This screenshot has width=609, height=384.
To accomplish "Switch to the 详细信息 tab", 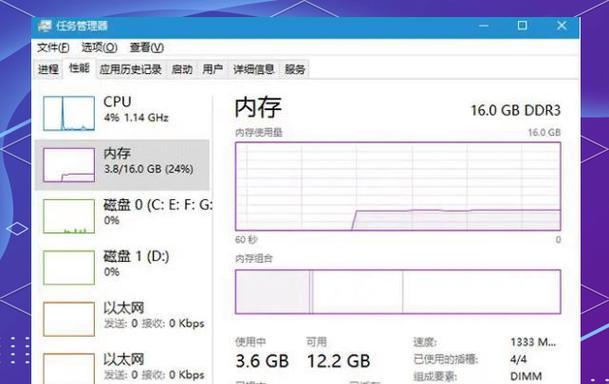I will (253, 70).
